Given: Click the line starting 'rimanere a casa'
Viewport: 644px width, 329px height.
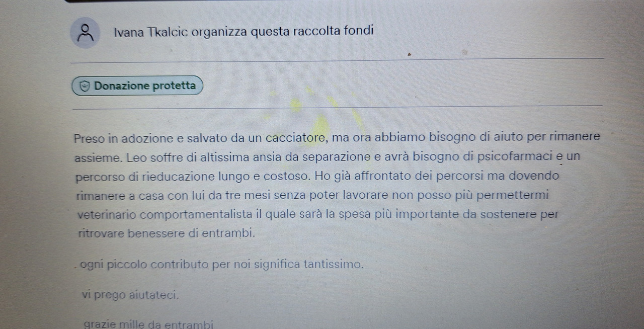Looking at the screenshot, I should [312, 195].
